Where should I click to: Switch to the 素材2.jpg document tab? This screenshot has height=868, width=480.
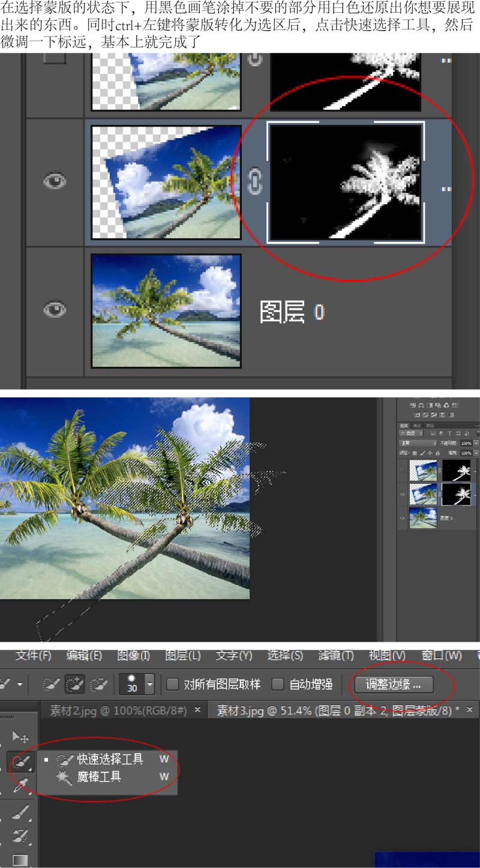(118, 711)
